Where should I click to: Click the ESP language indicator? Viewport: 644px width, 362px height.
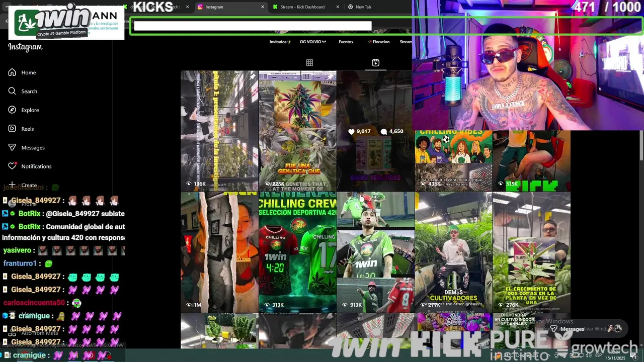pos(599,355)
